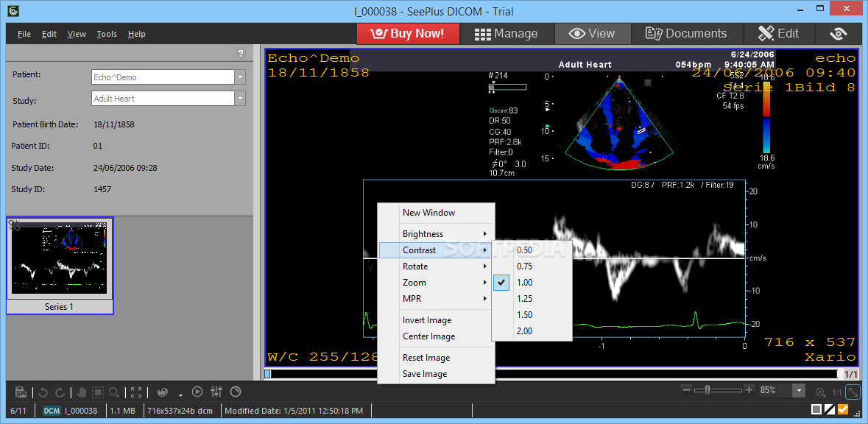The width and height of the screenshot is (868, 424).
Task: Select contrast value 1.50
Action: point(532,314)
